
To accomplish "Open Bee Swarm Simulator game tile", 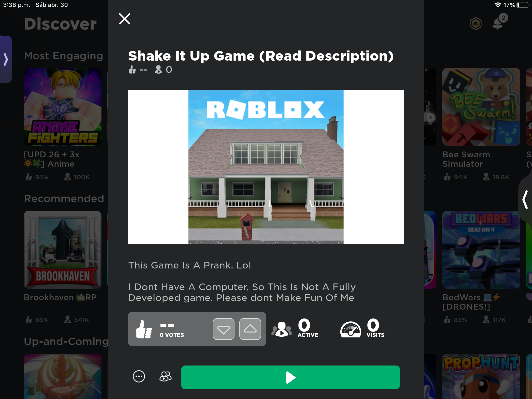I will coord(481,107).
